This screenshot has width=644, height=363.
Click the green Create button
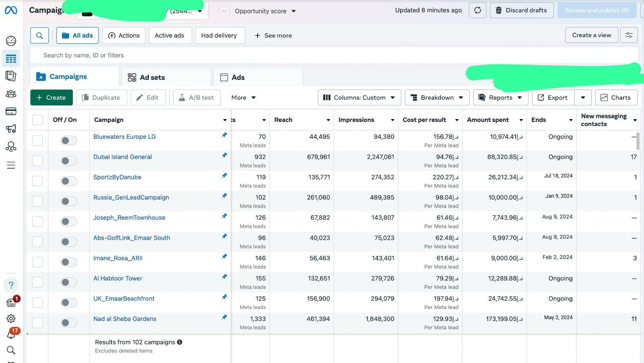52,97
